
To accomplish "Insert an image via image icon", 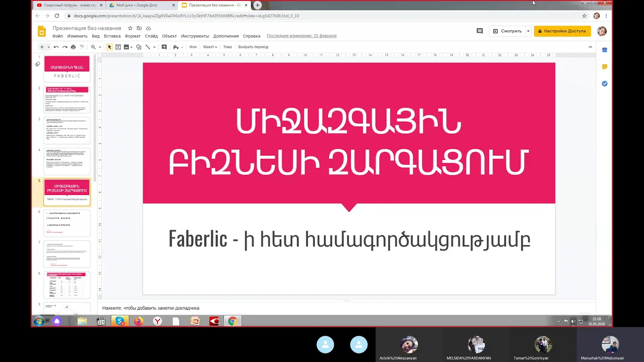I will tap(126, 47).
